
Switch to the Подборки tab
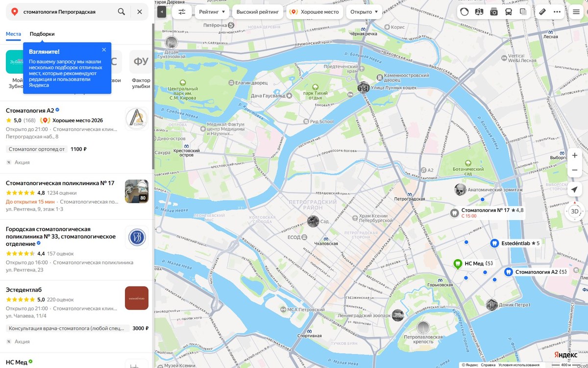pos(42,34)
